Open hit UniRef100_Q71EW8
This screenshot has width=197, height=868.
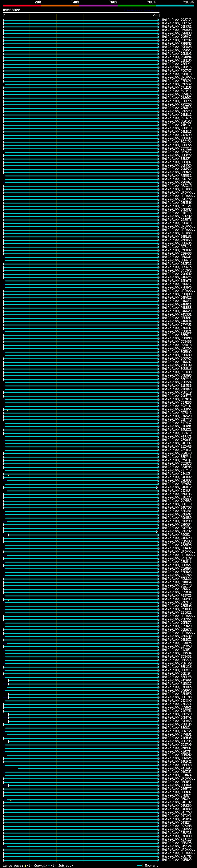(177, 88)
